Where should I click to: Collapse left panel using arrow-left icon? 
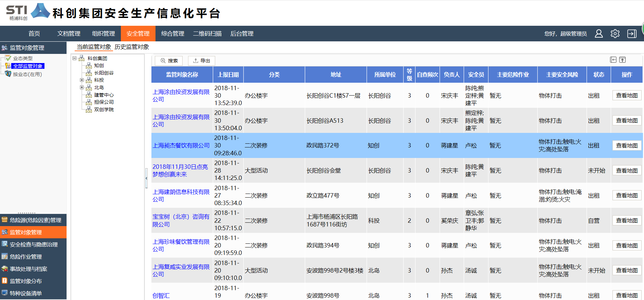coord(613,60)
